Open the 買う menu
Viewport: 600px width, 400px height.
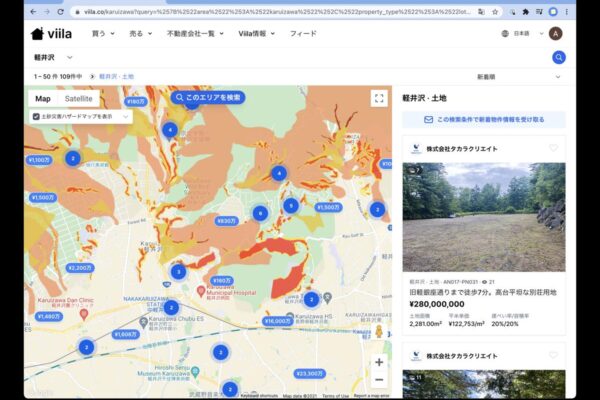(103, 34)
